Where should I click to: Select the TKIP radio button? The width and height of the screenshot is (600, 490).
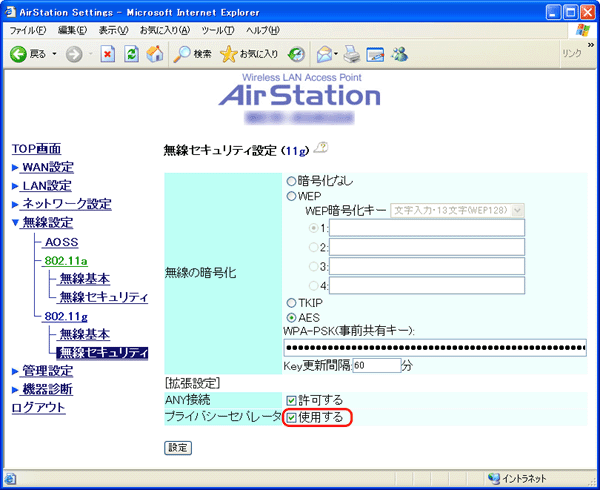click(x=292, y=303)
